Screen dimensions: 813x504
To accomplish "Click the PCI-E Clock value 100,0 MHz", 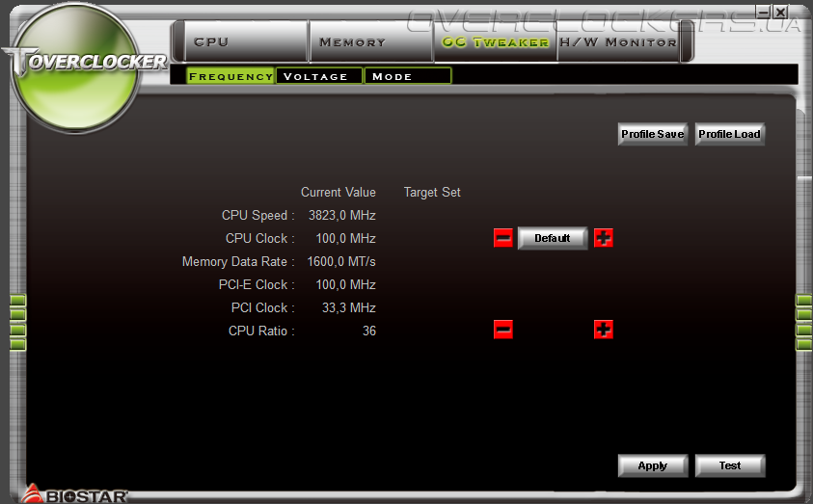I will 346,285.
